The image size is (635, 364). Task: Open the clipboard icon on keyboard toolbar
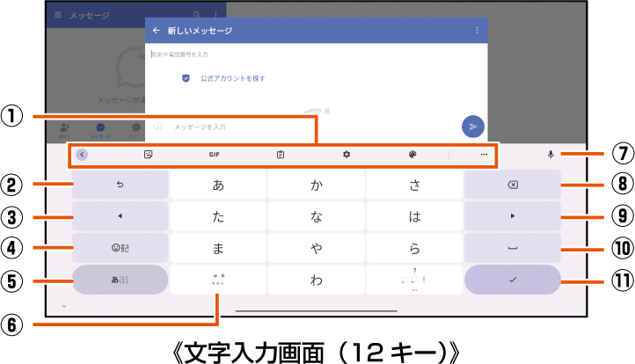click(x=281, y=154)
